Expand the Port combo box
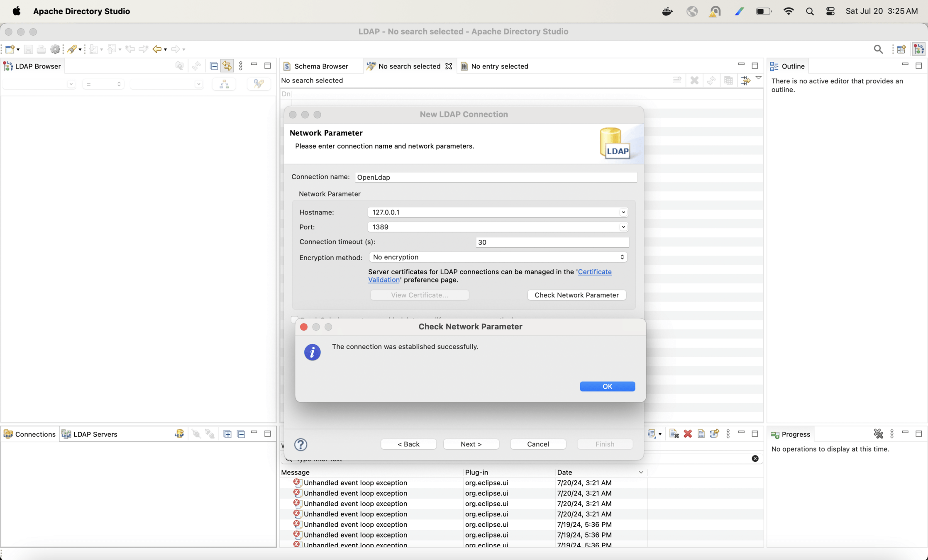The height and width of the screenshot is (560, 928). click(623, 227)
